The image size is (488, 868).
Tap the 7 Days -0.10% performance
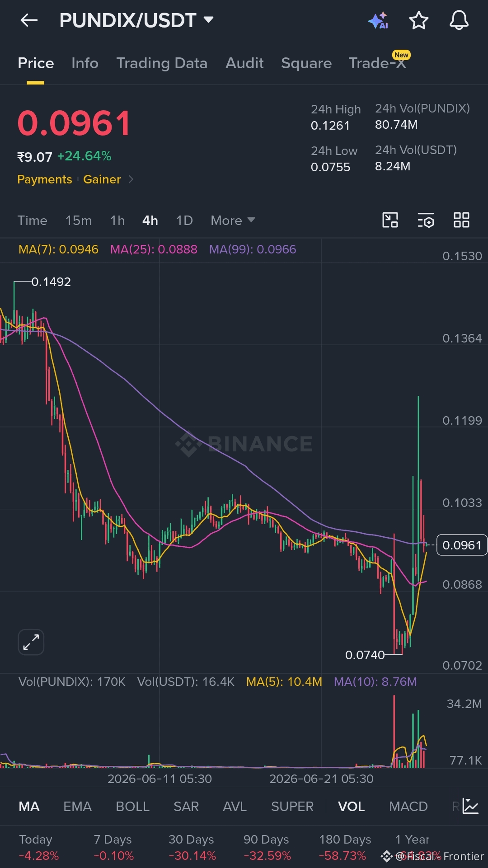[x=113, y=848]
